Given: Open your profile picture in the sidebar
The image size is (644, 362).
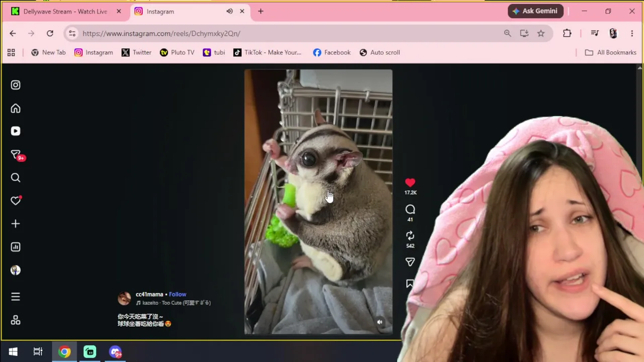Looking at the screenshot, I should click(16, 270).
